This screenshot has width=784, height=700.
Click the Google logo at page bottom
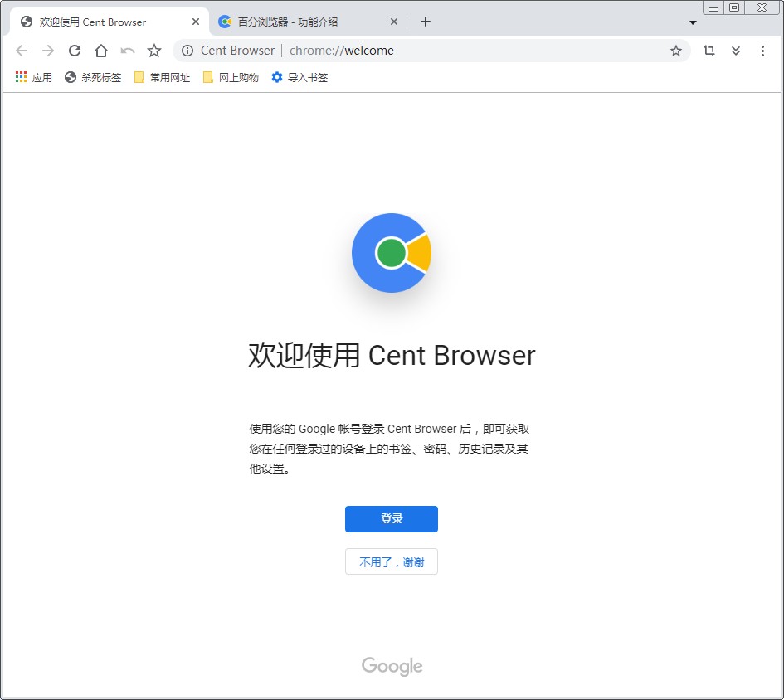[x=391, y=666]
